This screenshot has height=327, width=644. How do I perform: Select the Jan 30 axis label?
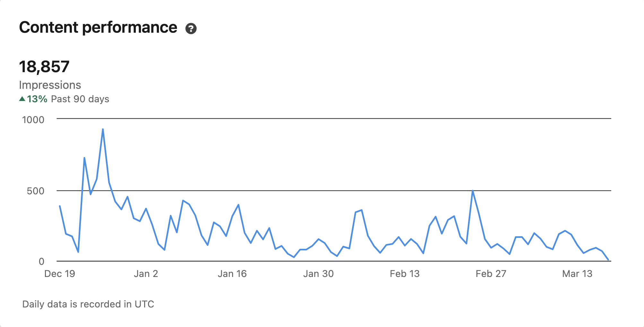318,274
